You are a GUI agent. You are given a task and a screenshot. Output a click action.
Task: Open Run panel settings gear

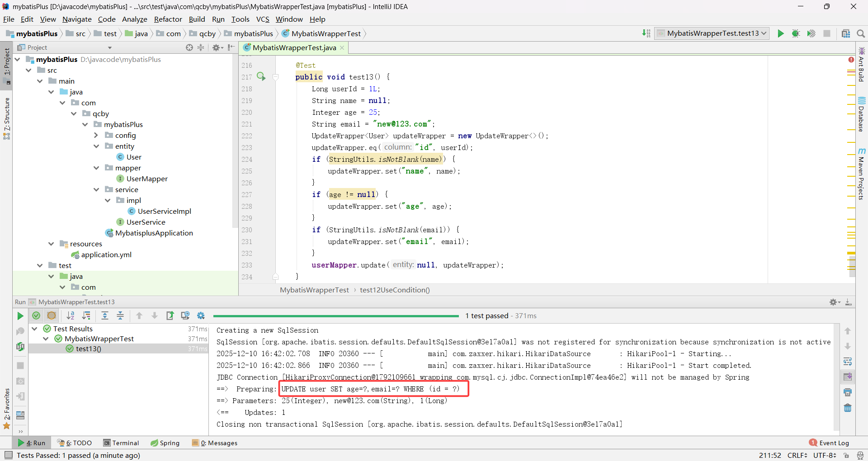pos(835,302)
